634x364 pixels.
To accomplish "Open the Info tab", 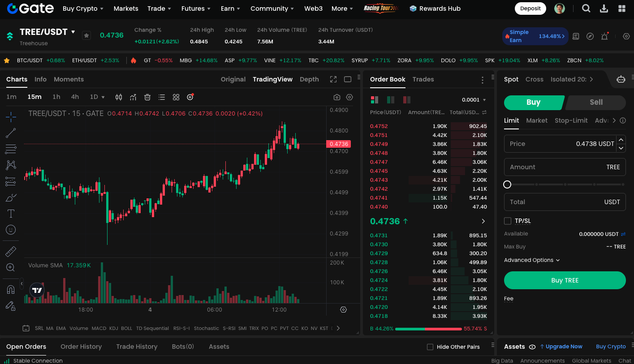I will pos(40,79).
